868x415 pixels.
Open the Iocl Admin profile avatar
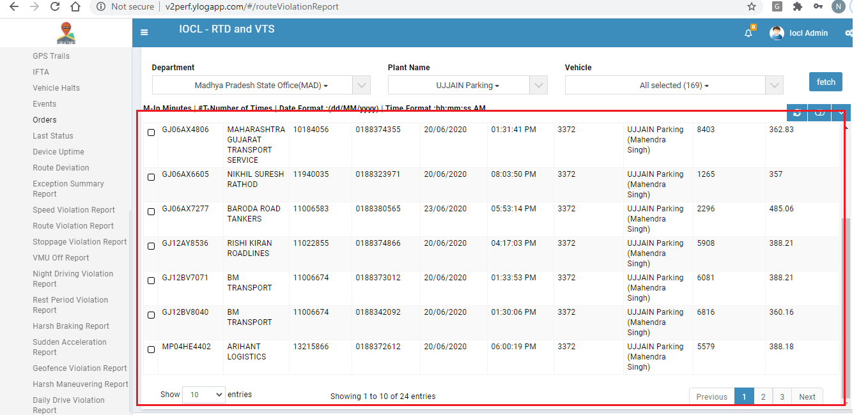[x=777, y=33]
